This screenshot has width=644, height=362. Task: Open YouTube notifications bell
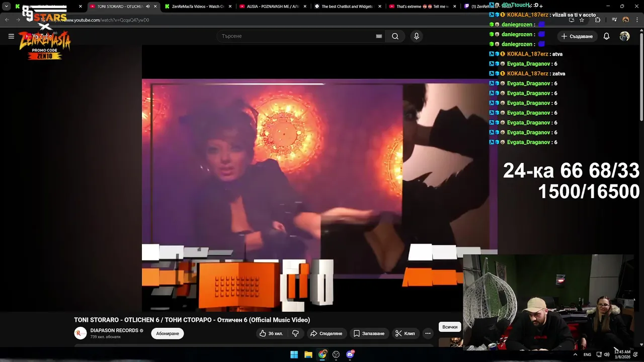(606, 36)
